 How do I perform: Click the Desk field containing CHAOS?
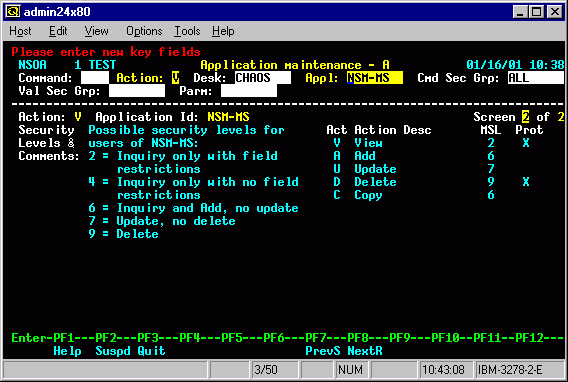(x=263, y=78)
